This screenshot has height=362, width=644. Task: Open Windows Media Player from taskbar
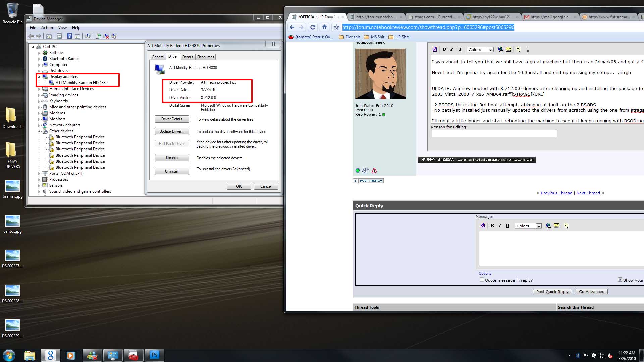click(71, 355)
